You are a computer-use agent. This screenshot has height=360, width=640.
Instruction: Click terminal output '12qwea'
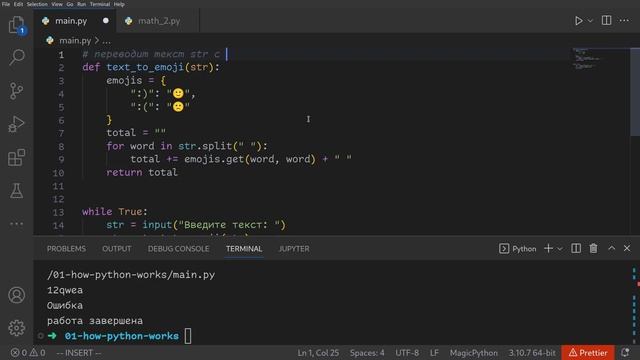tap(64, 290)
